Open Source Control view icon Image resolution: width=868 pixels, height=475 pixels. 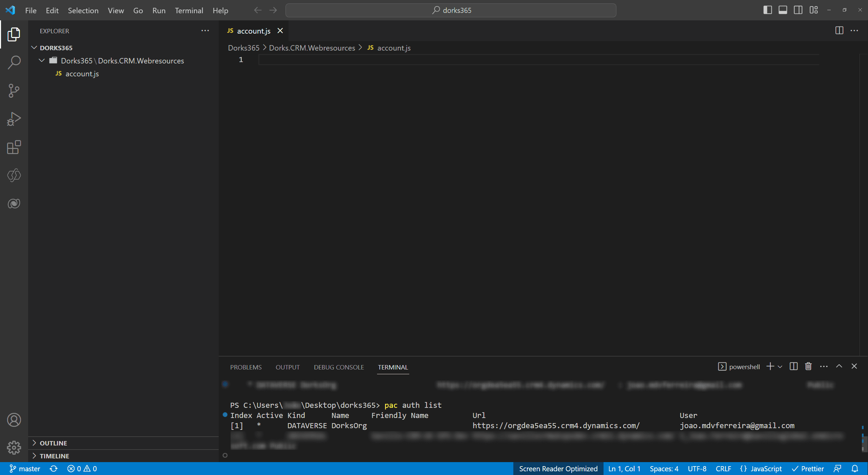click(x=14, y=91)
